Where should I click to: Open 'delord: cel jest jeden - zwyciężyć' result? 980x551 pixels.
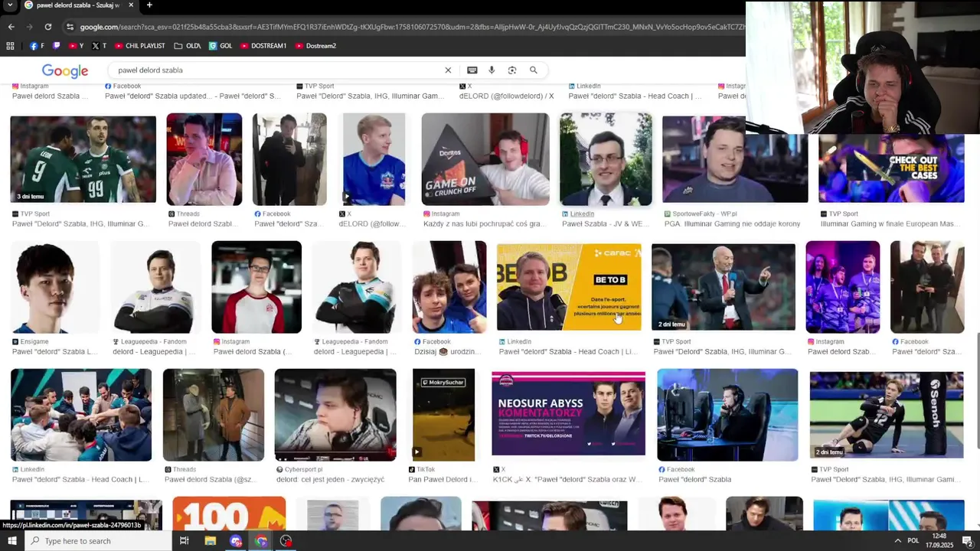coord(330,480)
